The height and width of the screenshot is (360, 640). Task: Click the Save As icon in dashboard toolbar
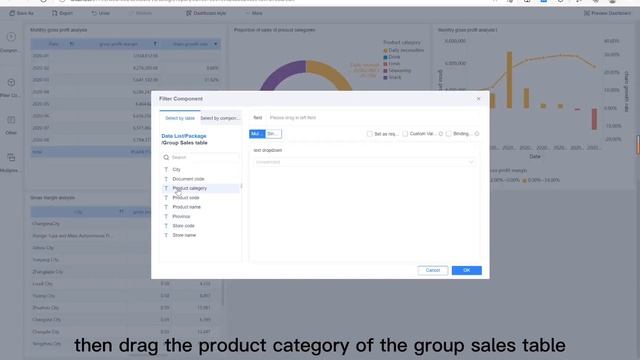click(x=12, y=13)
